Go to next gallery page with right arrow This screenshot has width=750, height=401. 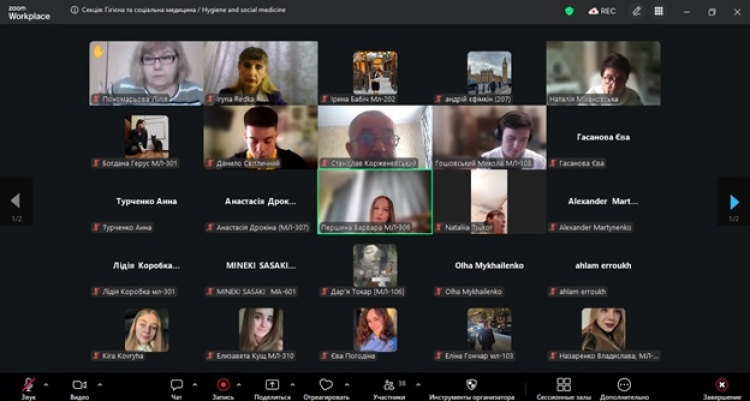tap(734, 201)
